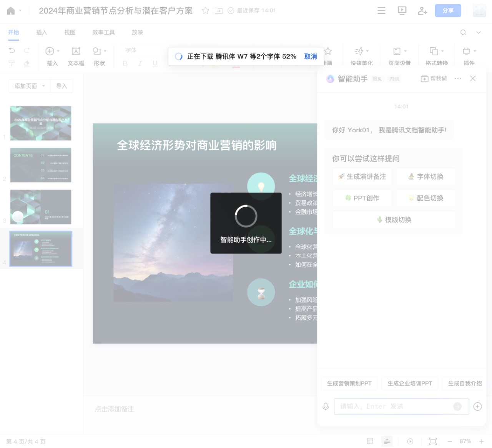Collapse the ribbon with chevron arrow
Image resolution: width=492 pixels, height=448 pixels.
[479, 32]
